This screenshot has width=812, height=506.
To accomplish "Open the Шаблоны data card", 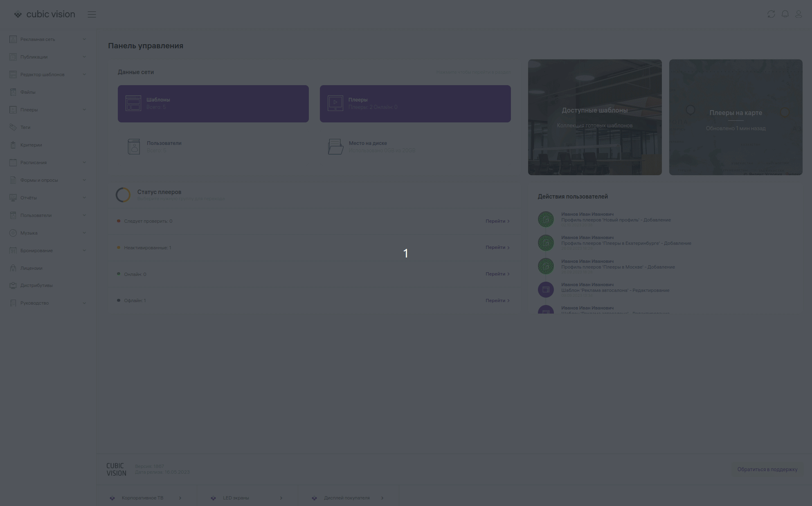I will 213,104.
